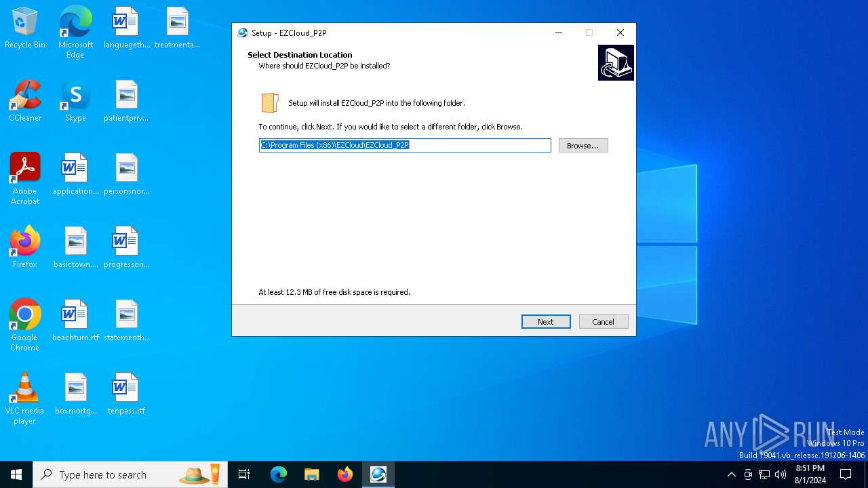Click Next to continue setup

(x=546, y=321)
